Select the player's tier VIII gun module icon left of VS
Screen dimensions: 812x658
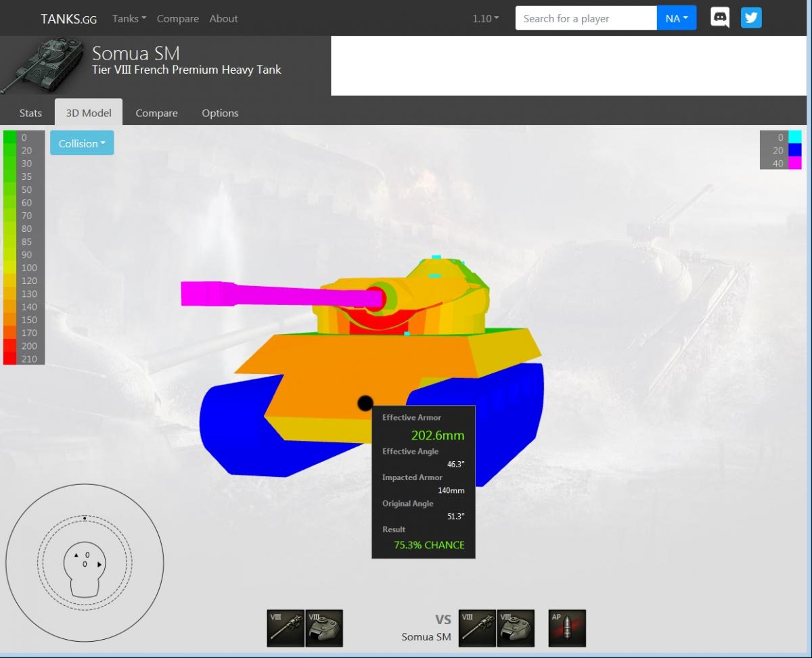[286, 628]
